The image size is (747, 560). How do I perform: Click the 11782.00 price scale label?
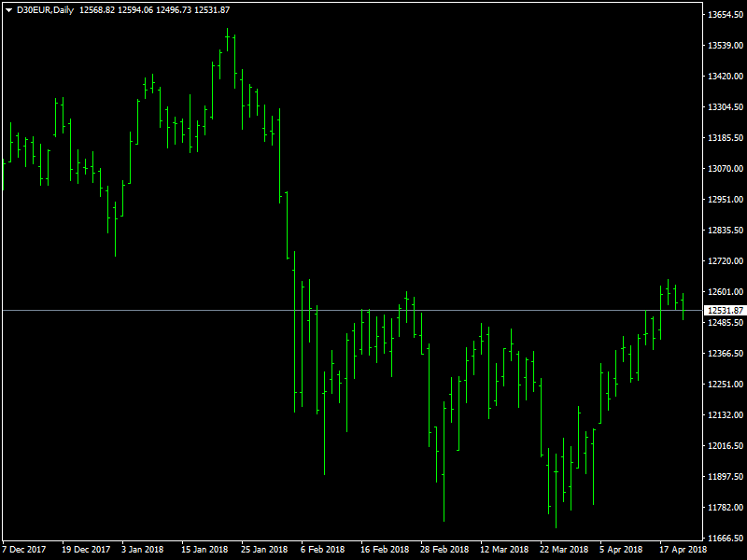pos(726,508)
